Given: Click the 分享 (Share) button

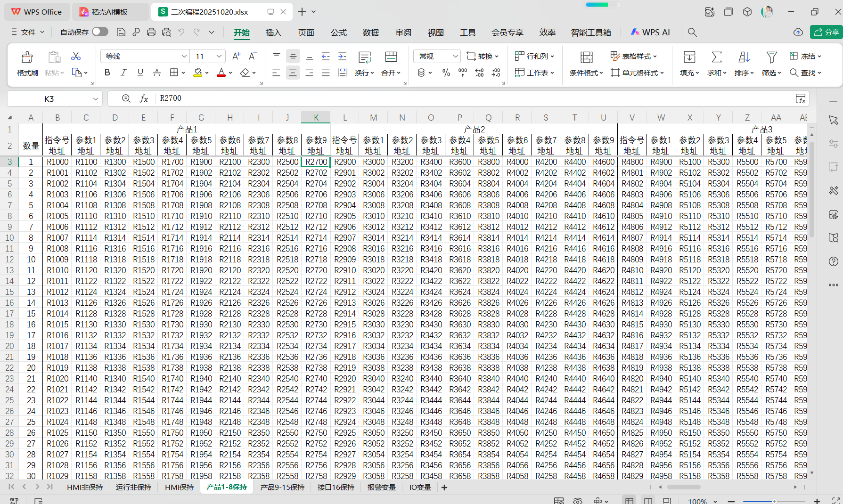Looking at the screenshot, I should [827, 32].
